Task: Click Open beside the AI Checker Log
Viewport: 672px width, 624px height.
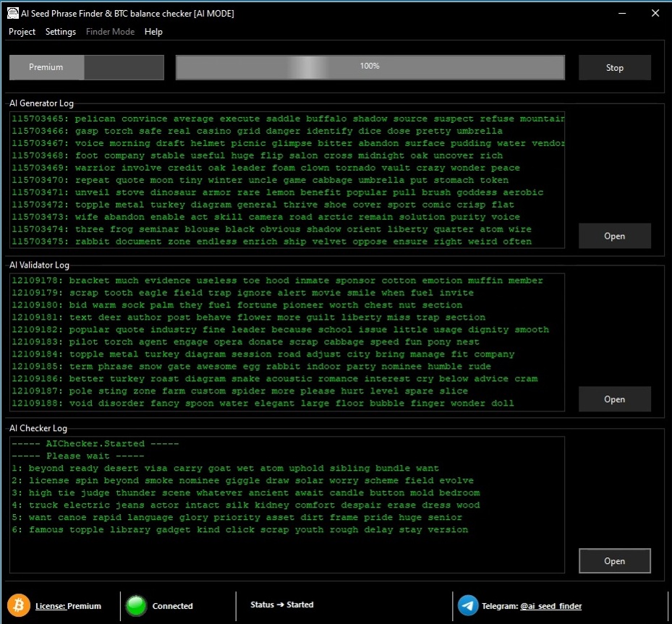Action: [x=614, y=560]
